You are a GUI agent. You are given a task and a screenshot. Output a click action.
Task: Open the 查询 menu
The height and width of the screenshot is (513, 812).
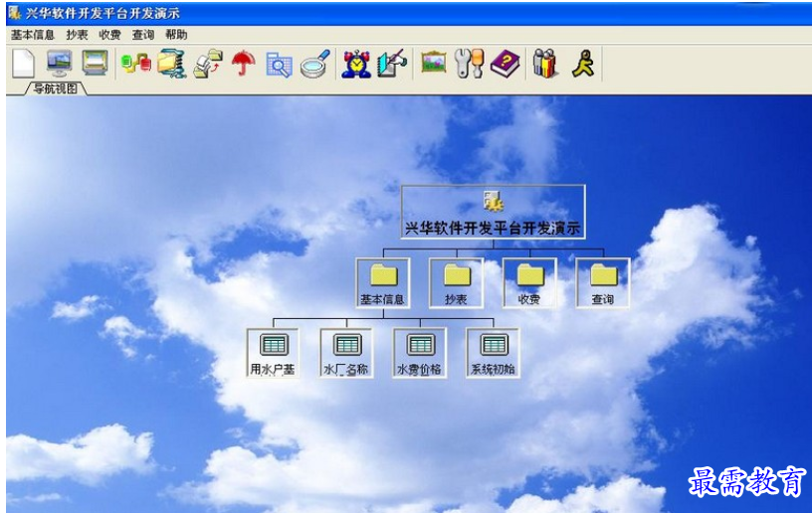click(x=143, y=35)
